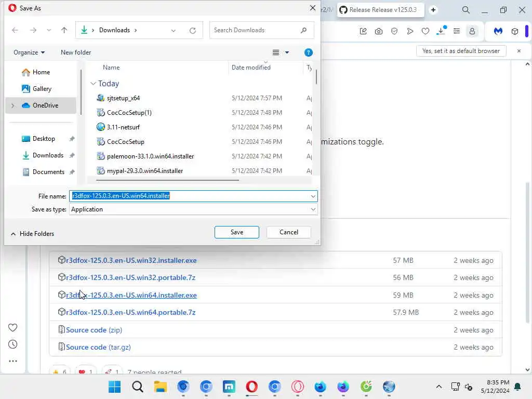Click the Save button
The image size is (532, 399).
tap(237, 232)
